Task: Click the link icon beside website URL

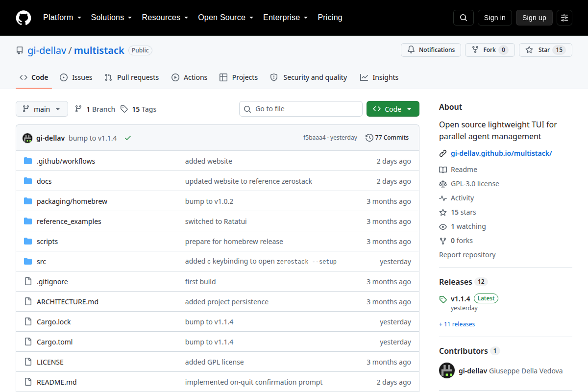Action: (443, 153)
